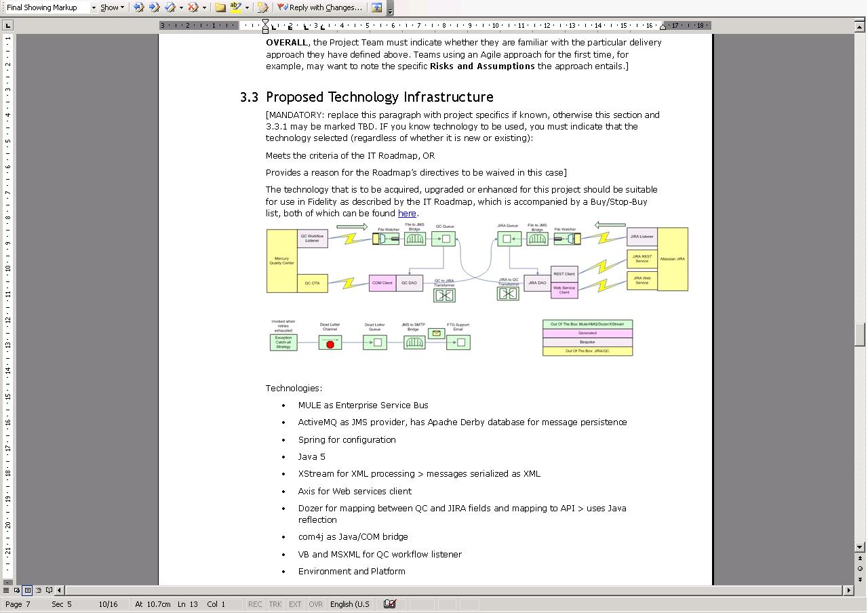This screenshot has width=868, height=613.
Task: Click the 'Mercury Quality Center' box in diagram
Action: [x=281, y=261]
